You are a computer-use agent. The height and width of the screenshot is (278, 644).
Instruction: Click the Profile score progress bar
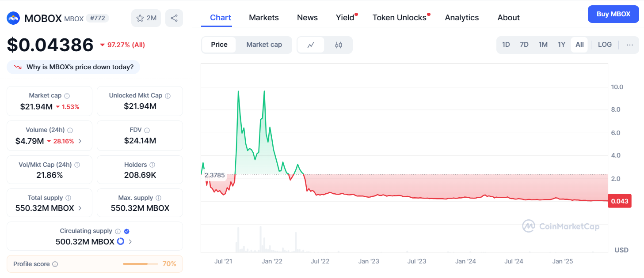click(x=140, y=264)
